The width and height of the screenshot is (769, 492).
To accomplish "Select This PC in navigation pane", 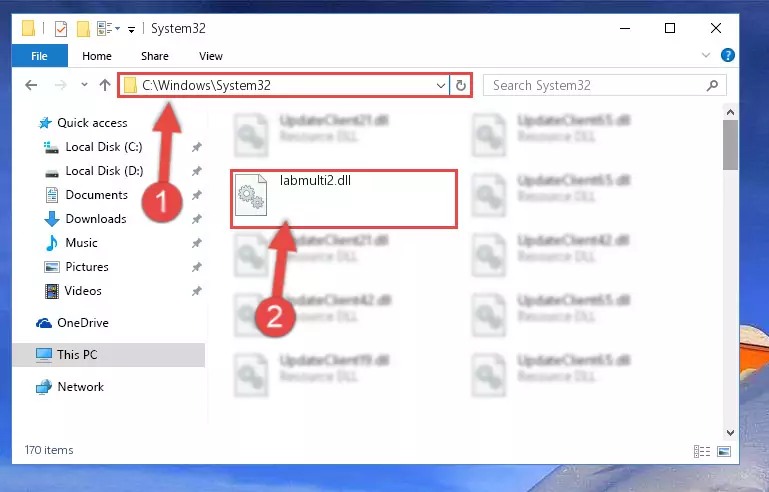I will (77, 355).
